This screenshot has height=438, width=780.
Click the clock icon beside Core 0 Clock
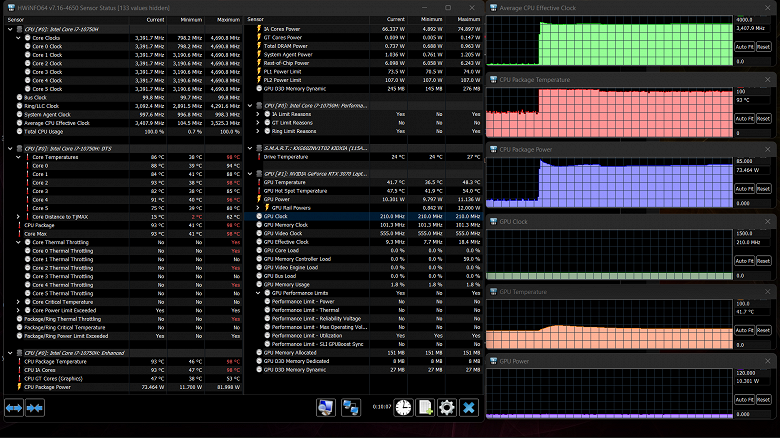click(x=27, y=46)
